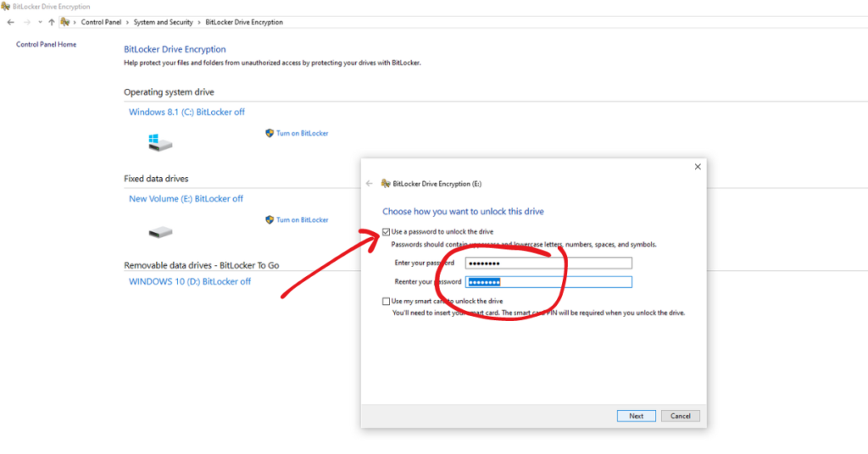Expand chevron after System and Security breadcrumb
868x454 pixels.
point(198,22)
